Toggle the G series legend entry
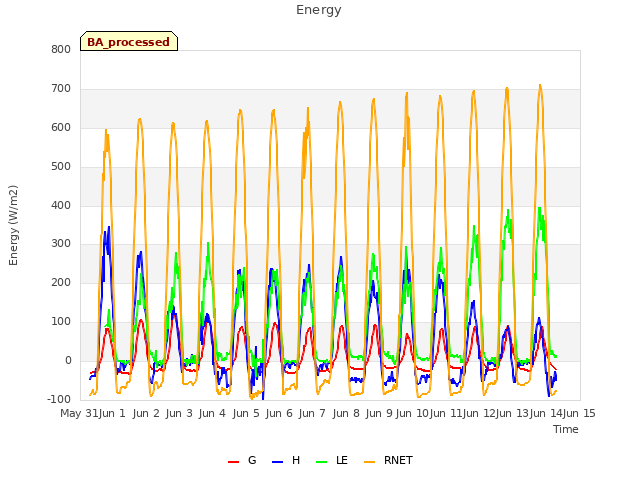This screenshot has width=640, height=480. click(x=242, y=460)
